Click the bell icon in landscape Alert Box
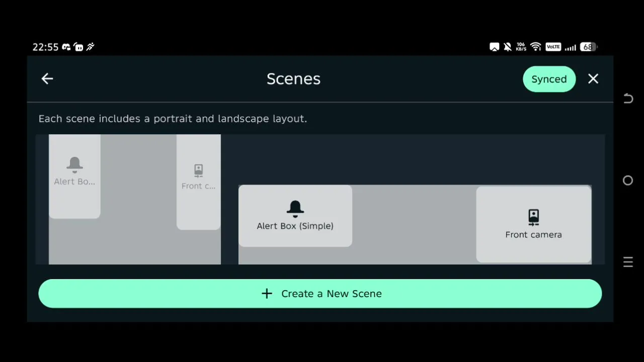The height and width of the screenshot is (362, 644). pyautogui.click(x=295, y=208)
